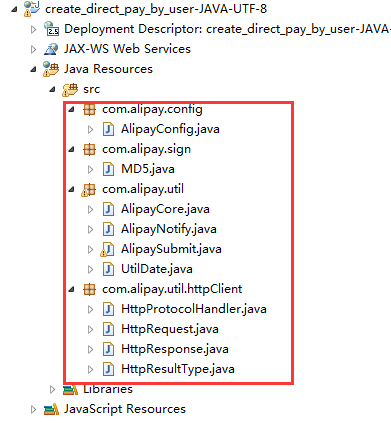Click the Java Resources icon
The width and height of the screenshot is (391, 423).
tap(51, 69)
